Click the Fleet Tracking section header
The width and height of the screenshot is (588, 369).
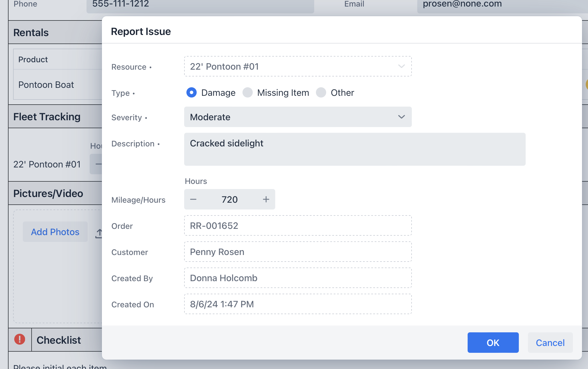(x=47, y=117)
